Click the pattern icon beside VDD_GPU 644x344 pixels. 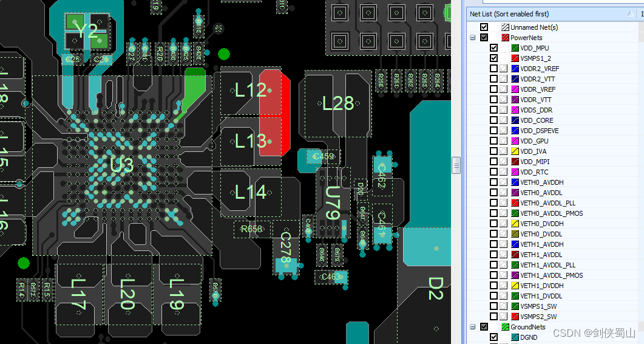(x=504, y=141)
